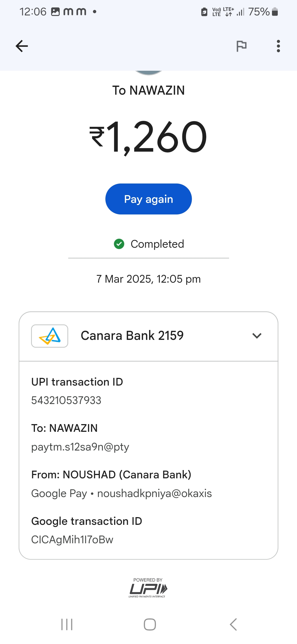Open the three-dot overflow menu
297x644 pixels.
[x=278, y=46]
